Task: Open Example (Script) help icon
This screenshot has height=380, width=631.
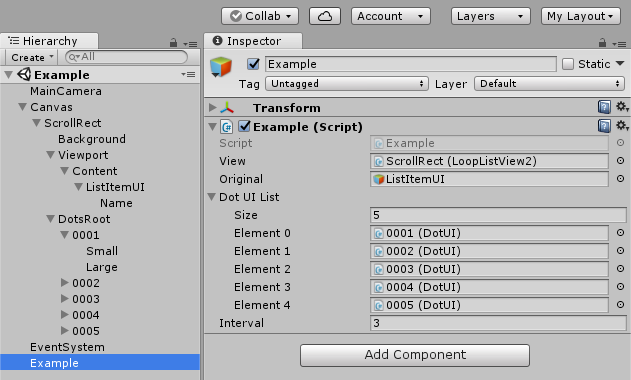Action: coord(604,126)
